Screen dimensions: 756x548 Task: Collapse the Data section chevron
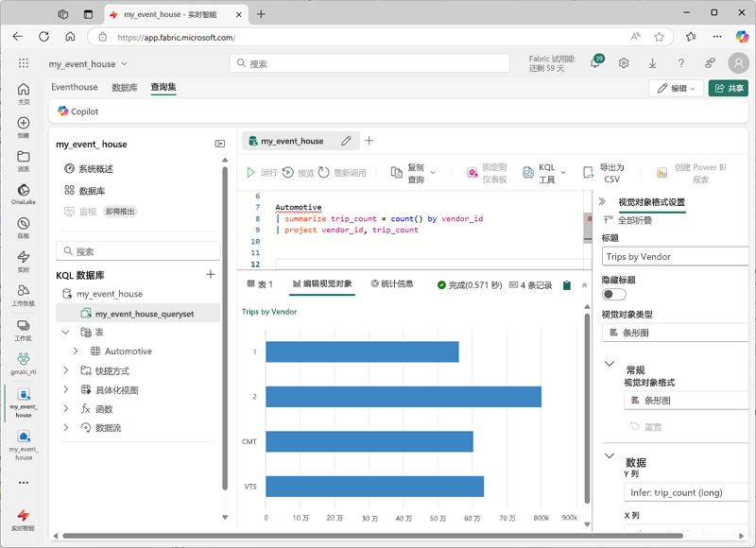tap(610, 455)
